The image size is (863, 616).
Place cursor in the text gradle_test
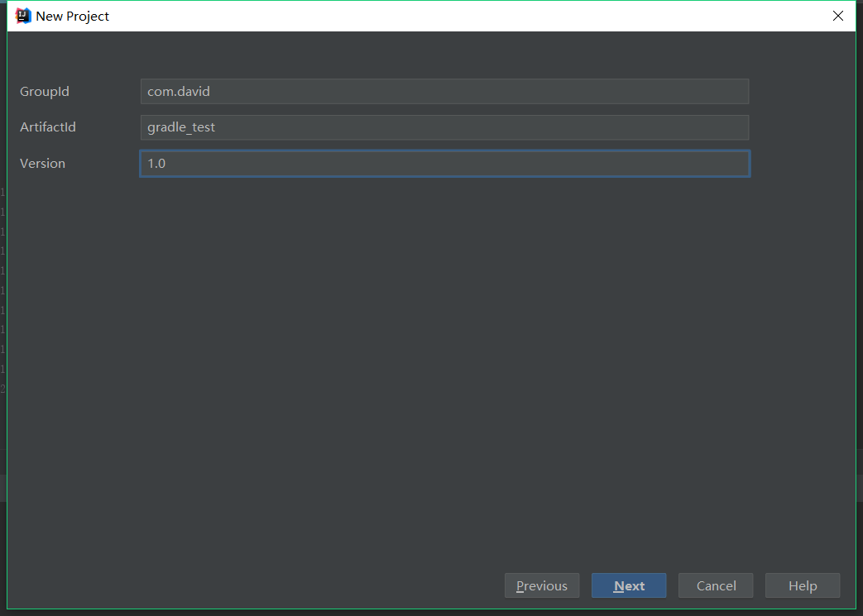point(181,127)
